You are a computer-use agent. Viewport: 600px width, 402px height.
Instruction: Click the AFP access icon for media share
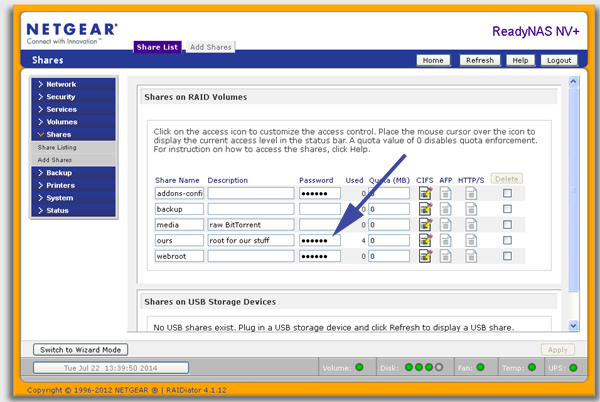pyautogui.click(x=447, y=225)
